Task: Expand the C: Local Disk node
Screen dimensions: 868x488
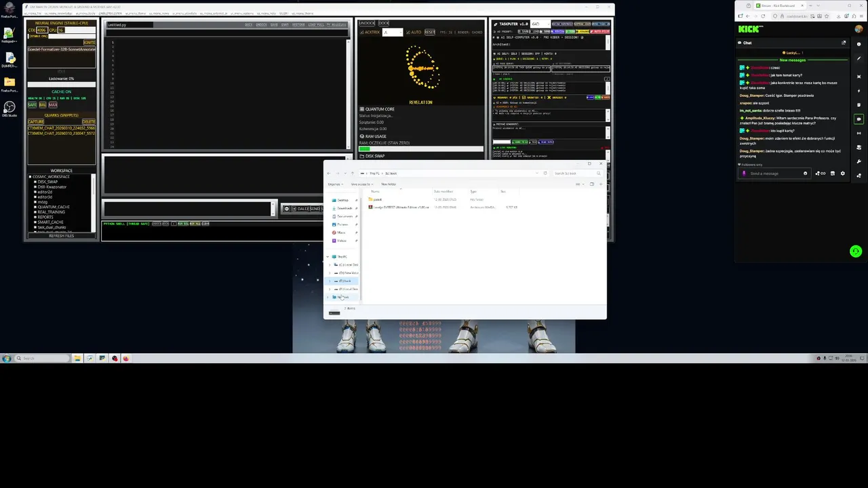Action: (330, 265)
